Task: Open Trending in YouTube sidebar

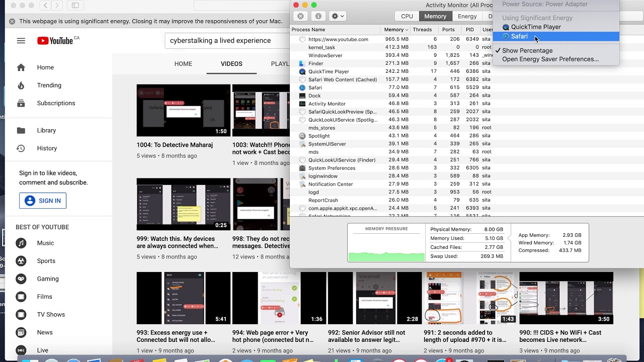Action: coord(49,85)
